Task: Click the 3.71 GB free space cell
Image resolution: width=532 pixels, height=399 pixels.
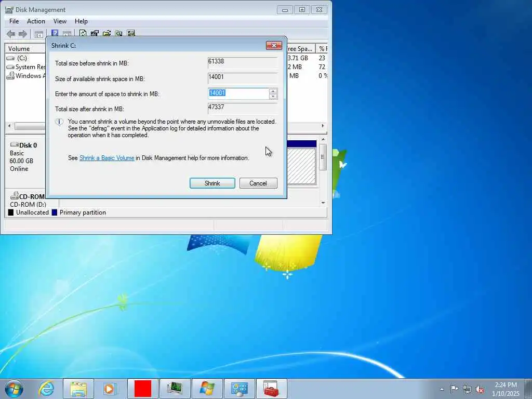Action: tap(298, 58)
